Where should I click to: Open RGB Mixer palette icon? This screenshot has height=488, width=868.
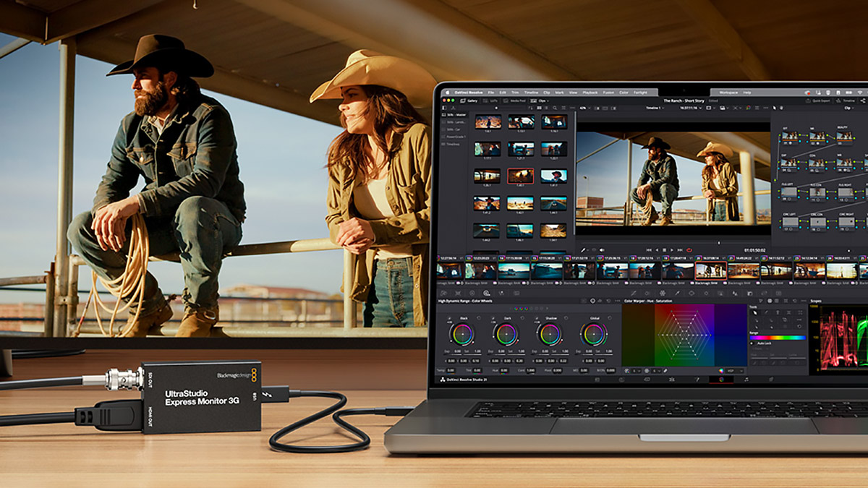point(501,293)
